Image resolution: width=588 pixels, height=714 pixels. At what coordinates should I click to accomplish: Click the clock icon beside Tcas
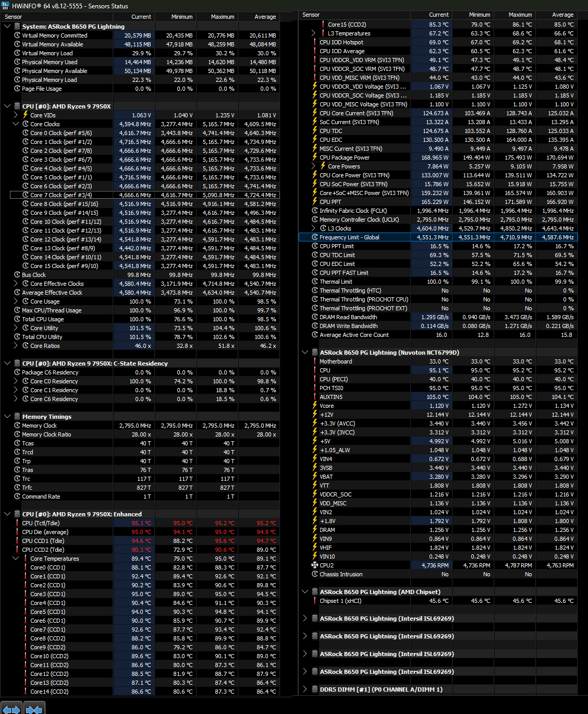click(17, 443)
